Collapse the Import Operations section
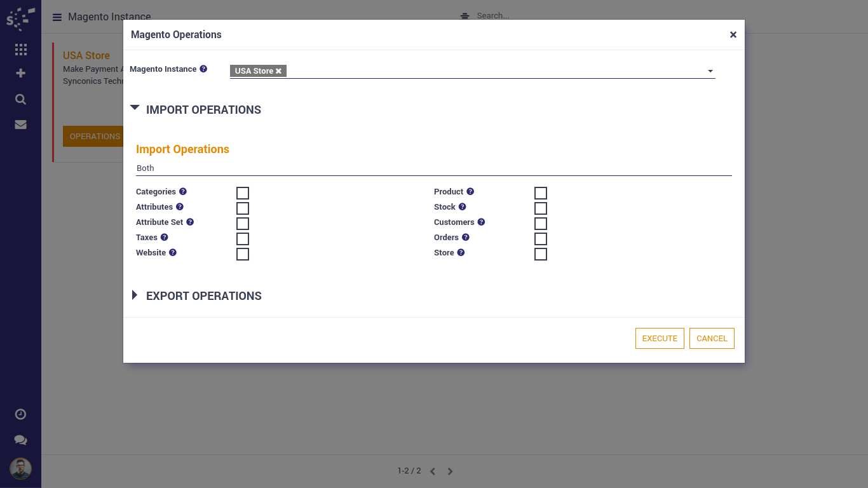The height and width of the screenshot is (488, 868). (x=135, y=109)
